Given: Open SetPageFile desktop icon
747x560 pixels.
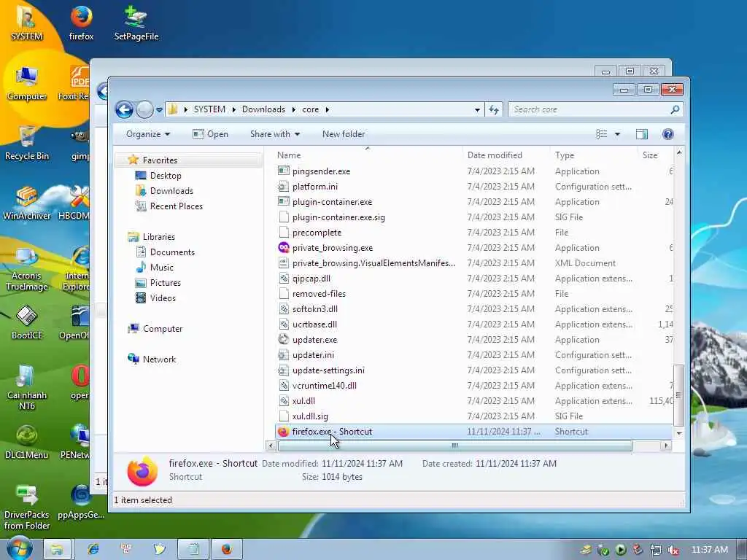Looking at the screenshot, I should pos(136,23).
